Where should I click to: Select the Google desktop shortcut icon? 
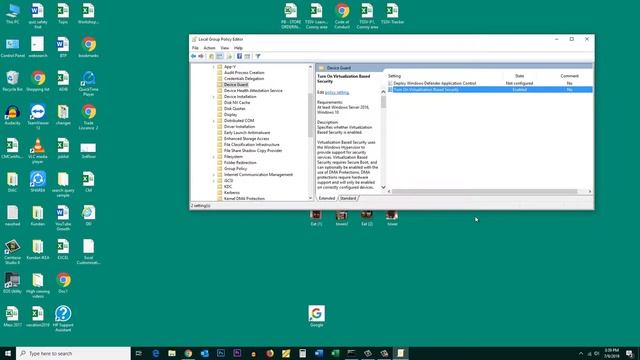coord(317,316)
